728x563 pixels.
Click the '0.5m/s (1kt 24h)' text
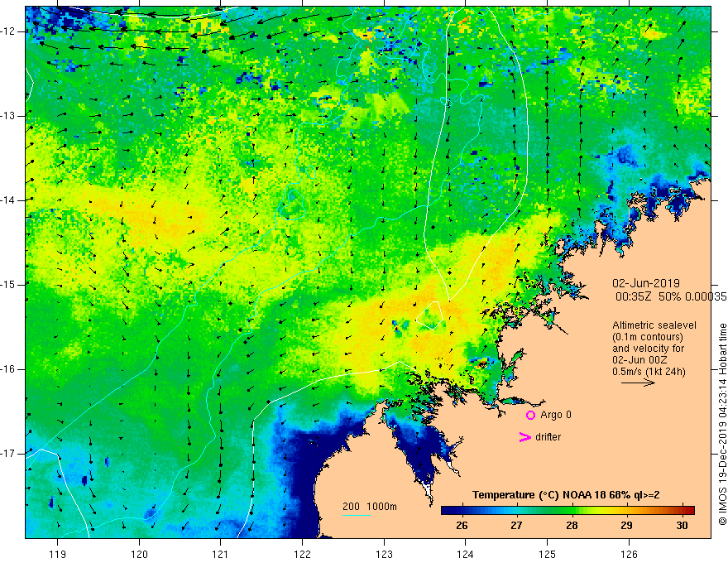pyautogui.click(x=649, y=372)
